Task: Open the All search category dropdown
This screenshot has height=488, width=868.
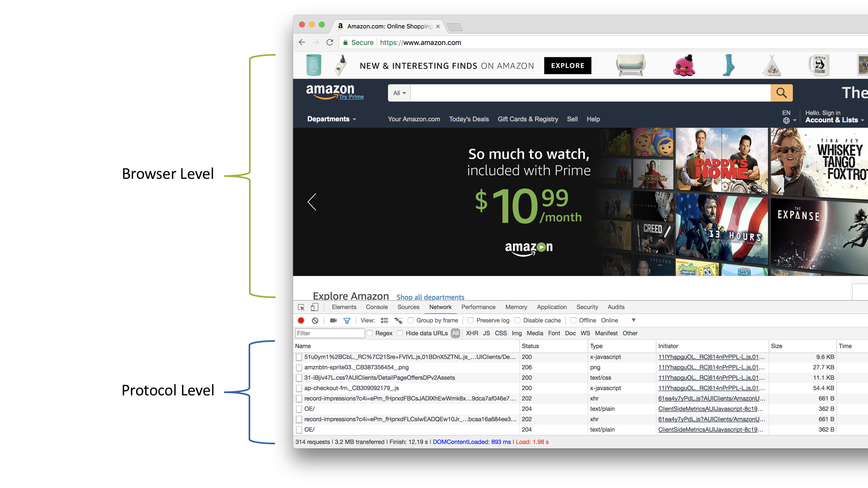Action: click(x=399, y=93)
